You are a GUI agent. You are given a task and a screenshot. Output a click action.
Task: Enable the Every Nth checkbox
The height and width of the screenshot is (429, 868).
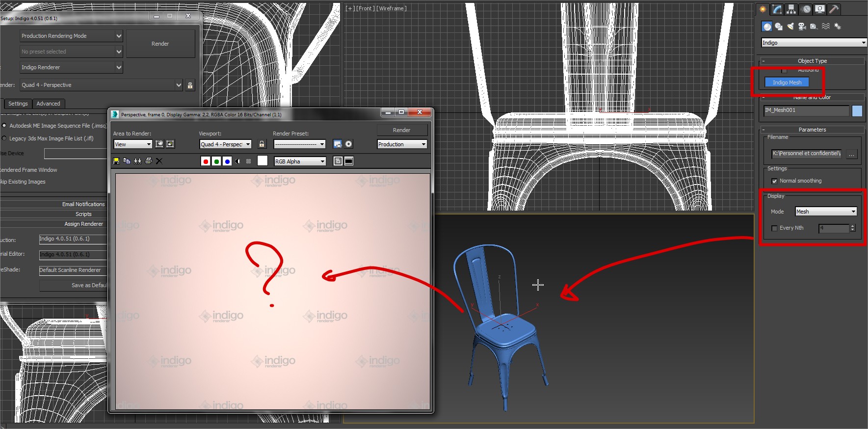[x=774, y=228]
